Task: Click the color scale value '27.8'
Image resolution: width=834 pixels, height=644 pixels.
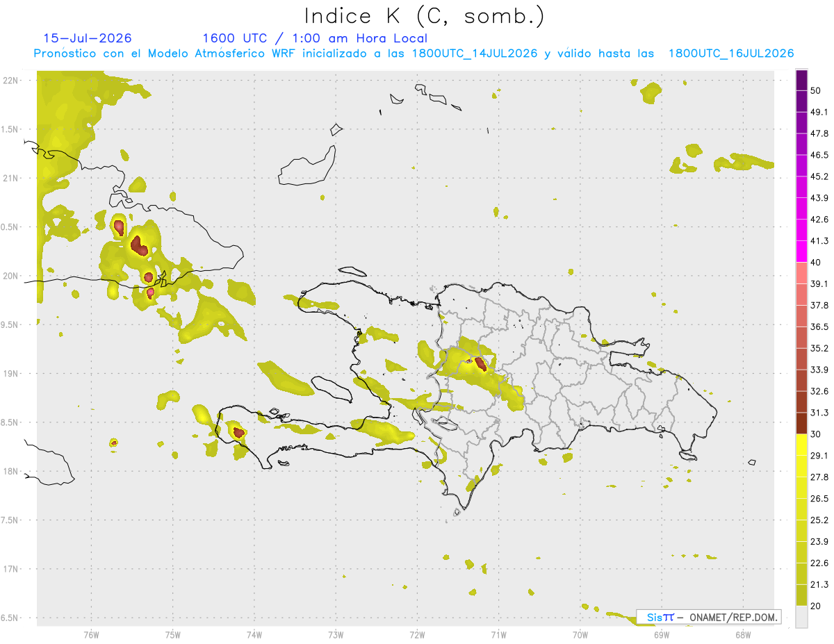Action: pyautogui.click(x=819, y=477)
